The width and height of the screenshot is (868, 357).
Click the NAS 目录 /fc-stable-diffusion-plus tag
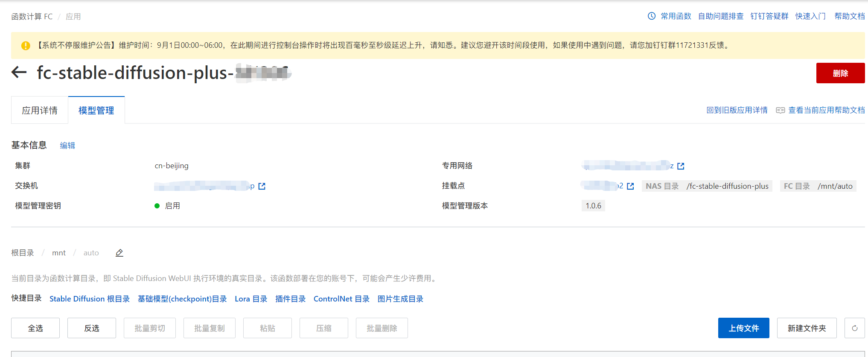pyautogui.click(x=707, y=186)
